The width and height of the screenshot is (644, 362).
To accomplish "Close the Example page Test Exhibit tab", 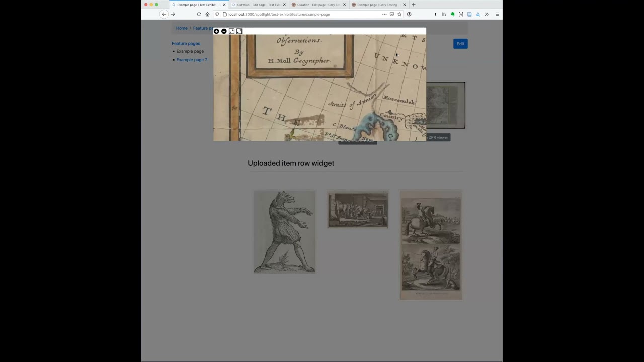I will 224,5.
